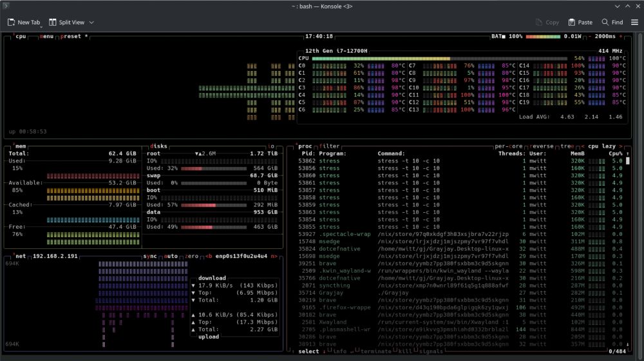This screenshot has height=361, width=644.
Task: Reset net totals with zero
Action: pyautogui.click(x=191, y=256)
